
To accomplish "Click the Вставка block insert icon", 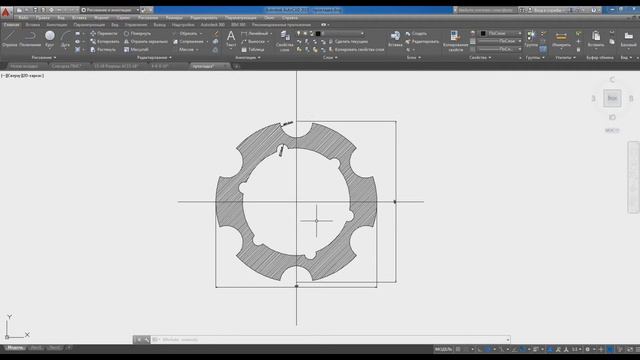I will pos(395,39).
